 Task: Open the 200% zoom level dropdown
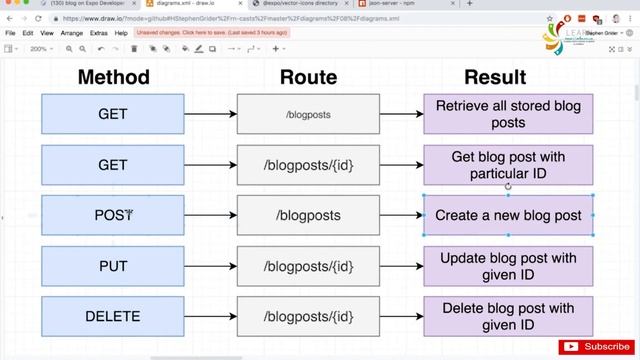[x=42, y=49]
